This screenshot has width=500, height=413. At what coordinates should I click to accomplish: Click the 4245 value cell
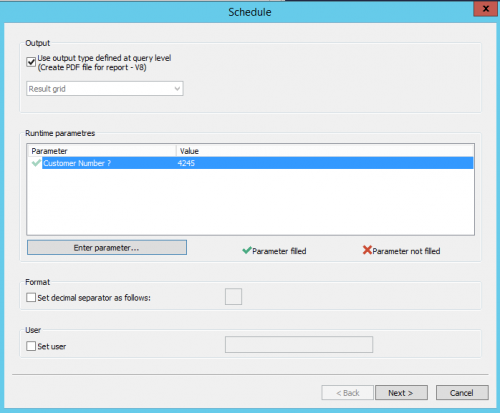[186, 163]
